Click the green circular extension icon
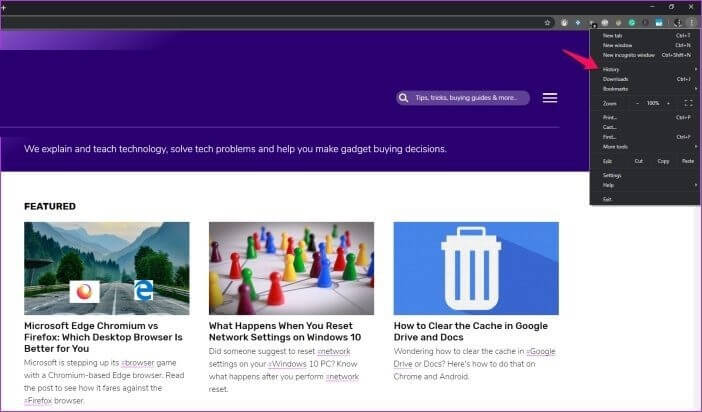This screenshot has width=702, height=412. (x=632, y=22)
